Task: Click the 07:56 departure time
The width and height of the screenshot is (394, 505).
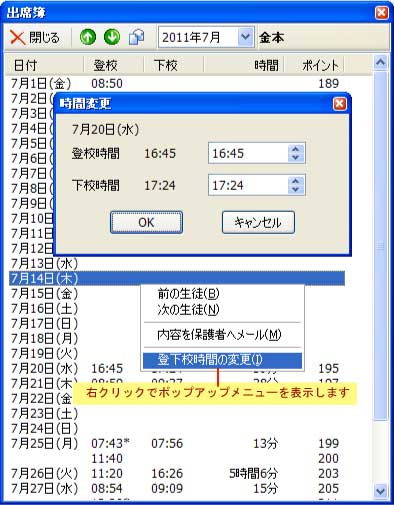Action: [x=167, y=444]
